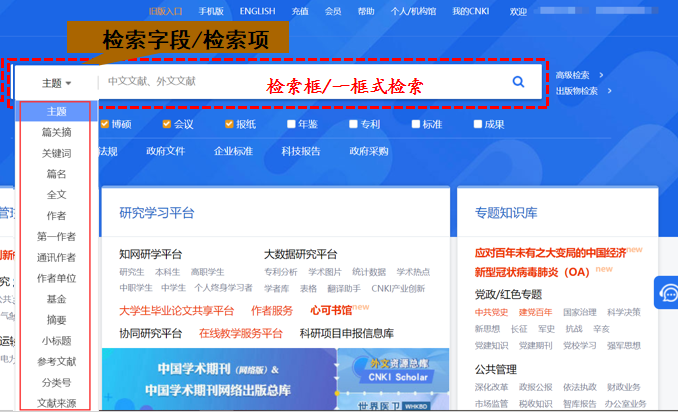Open 新型冠状病毒肺炎 (OA) topic
This screenshot has width=678, height=412.
(532, 272)
